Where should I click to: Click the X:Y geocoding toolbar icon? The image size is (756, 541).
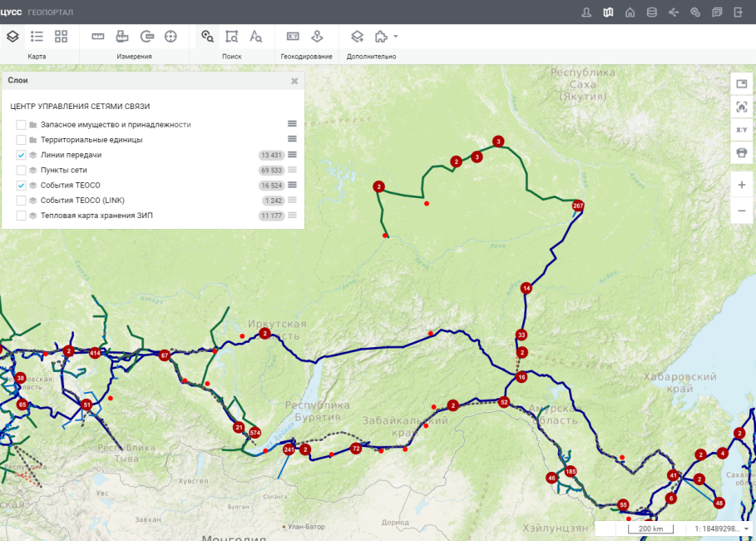pos(293,37)
